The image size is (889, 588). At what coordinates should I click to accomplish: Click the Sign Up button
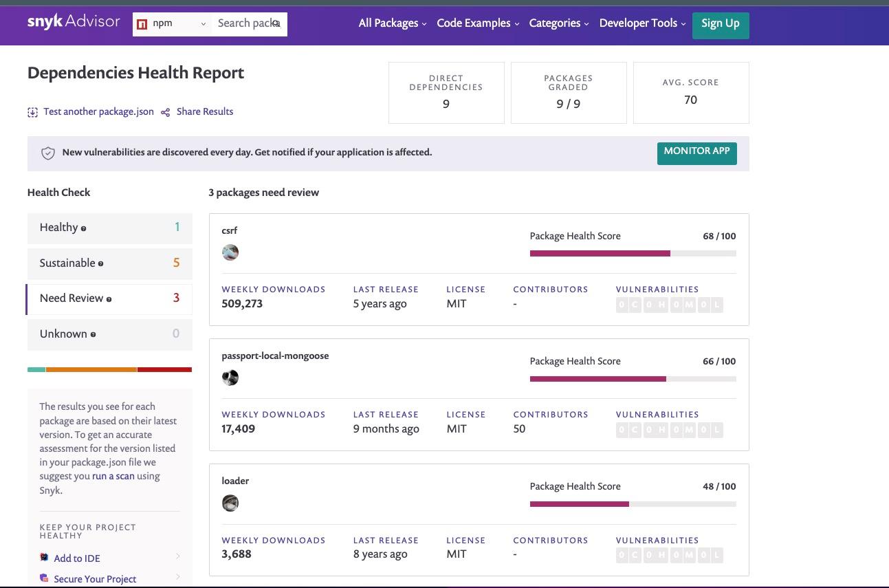coord(721,25)
